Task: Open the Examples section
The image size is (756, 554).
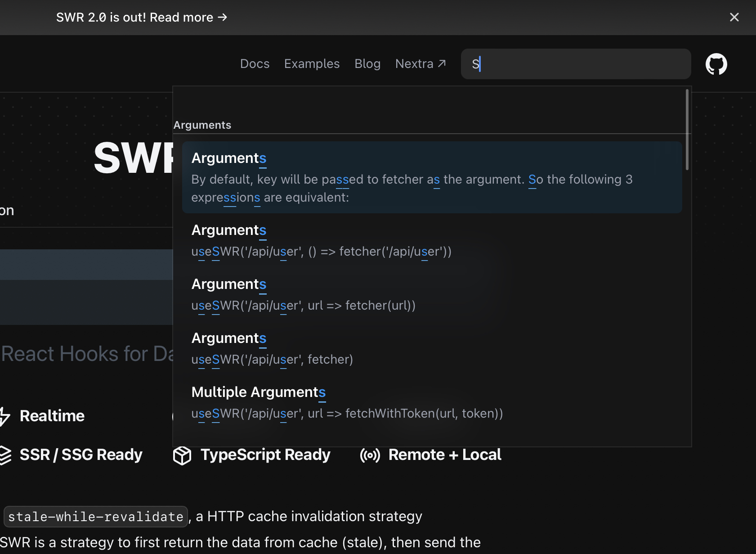Action: [x=312, y=63]
